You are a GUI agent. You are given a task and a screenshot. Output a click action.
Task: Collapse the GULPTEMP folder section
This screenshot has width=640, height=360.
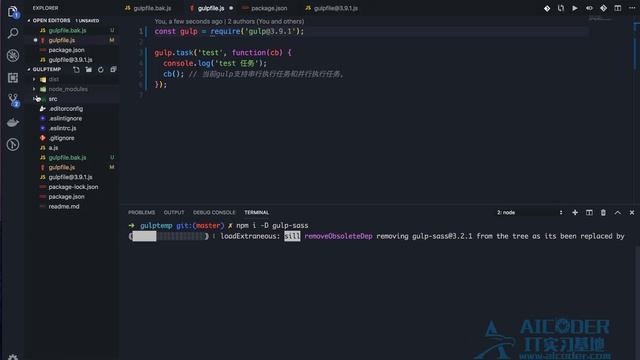click(29, 69)
